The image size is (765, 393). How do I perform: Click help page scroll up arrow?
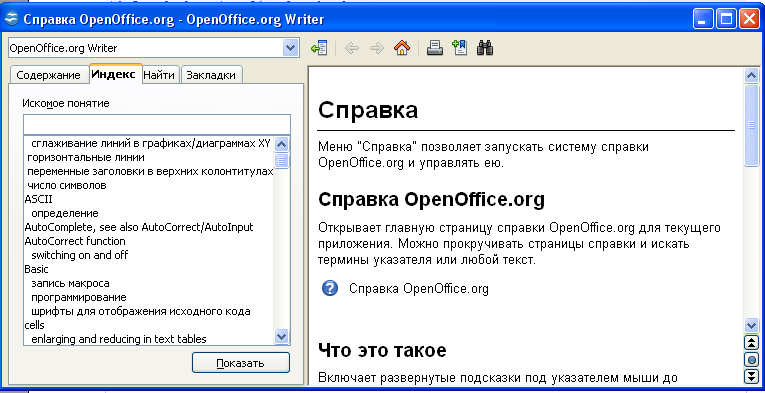pyautogui.click(x=751, y=76)
